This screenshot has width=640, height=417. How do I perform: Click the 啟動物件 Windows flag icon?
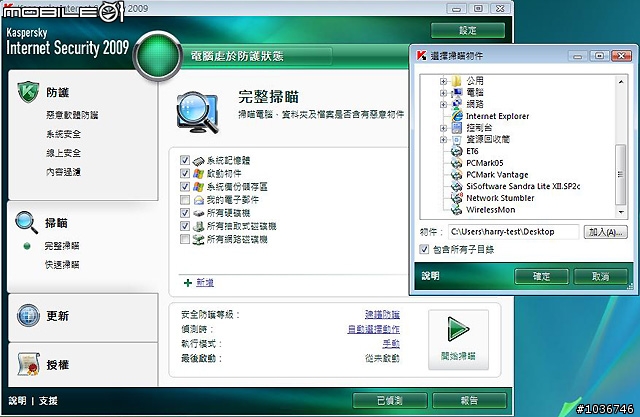198,173
